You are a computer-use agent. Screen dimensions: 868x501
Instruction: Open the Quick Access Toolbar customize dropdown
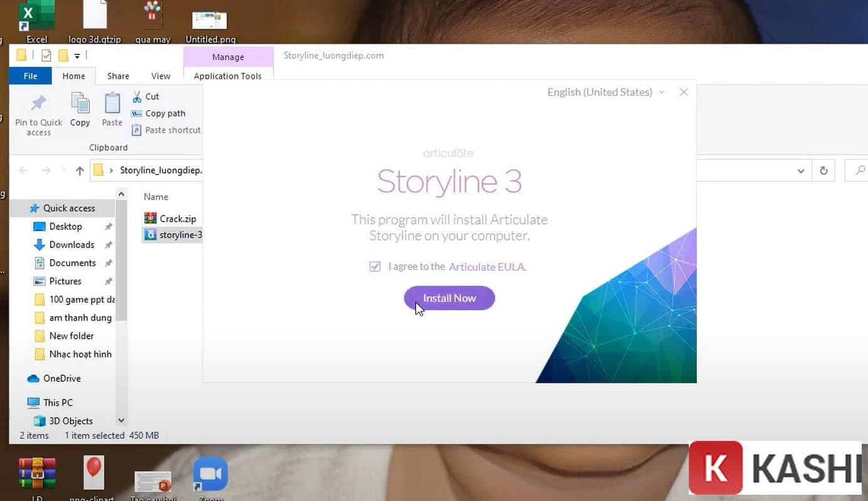[x=77, y=56]
